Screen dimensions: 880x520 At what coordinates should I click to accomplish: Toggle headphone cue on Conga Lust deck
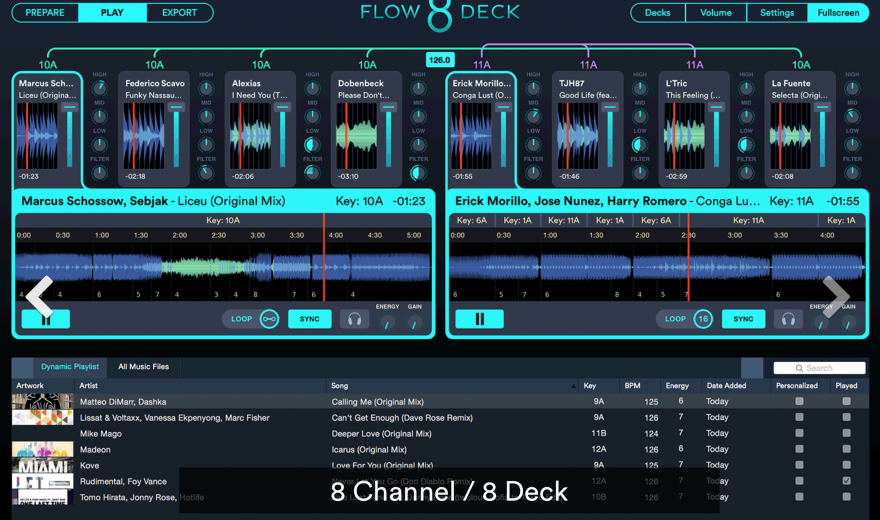click(x=788, y=319)
